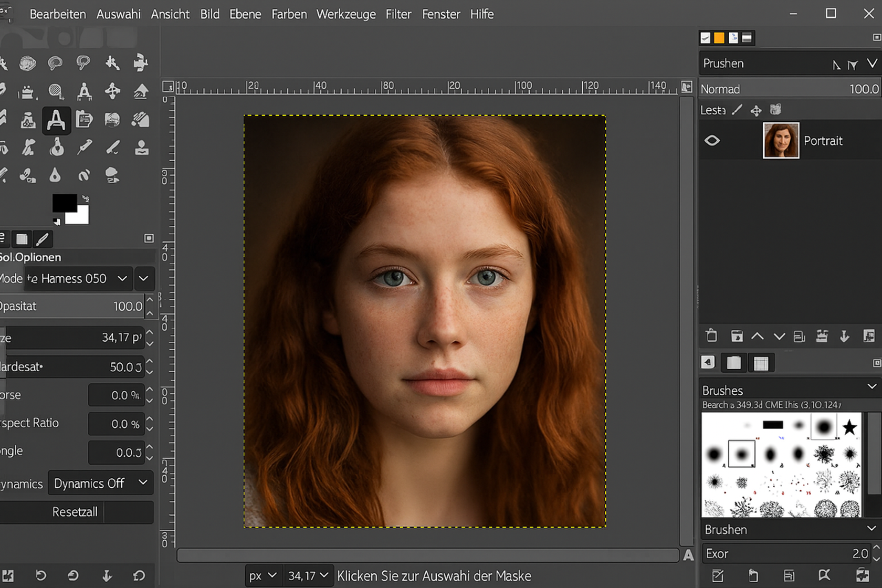
Task: Click the duplicate brush icon below the layers
Action: [799, 336]
